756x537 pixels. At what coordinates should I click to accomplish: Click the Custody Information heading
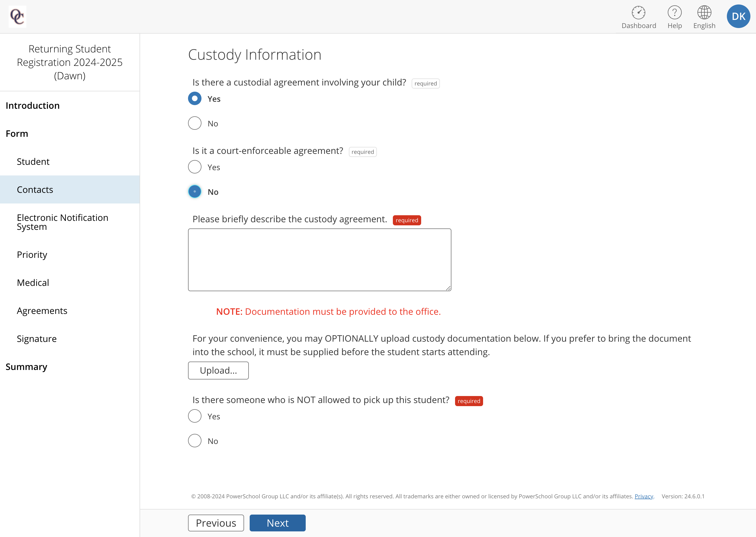click(x=255, y=55)
